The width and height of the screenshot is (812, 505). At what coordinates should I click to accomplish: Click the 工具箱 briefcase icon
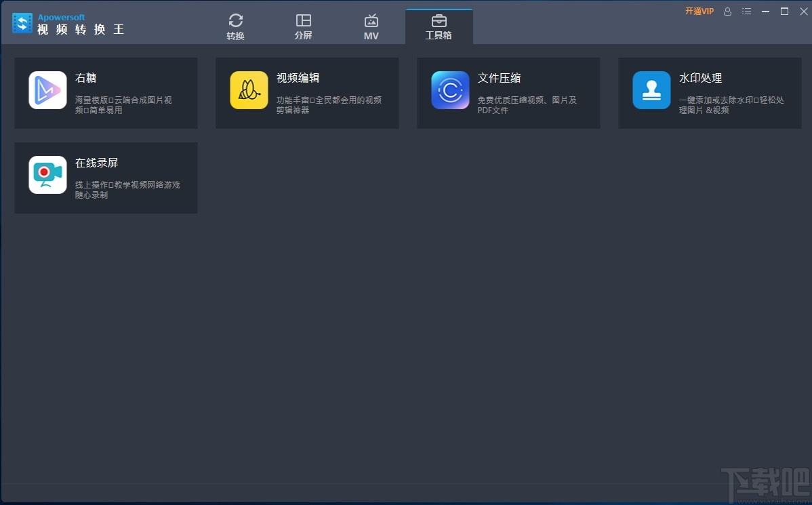[x=439, y=20]
